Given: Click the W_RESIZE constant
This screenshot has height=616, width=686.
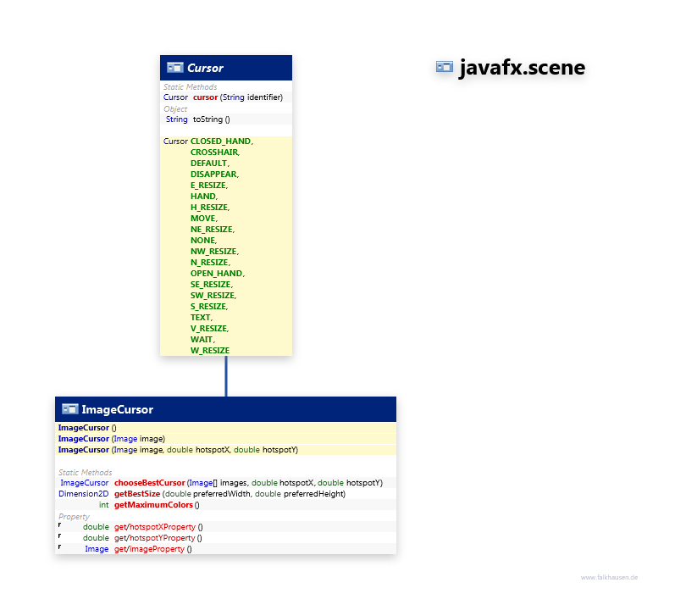Looking at the screenshot, I should pos(209,350).
